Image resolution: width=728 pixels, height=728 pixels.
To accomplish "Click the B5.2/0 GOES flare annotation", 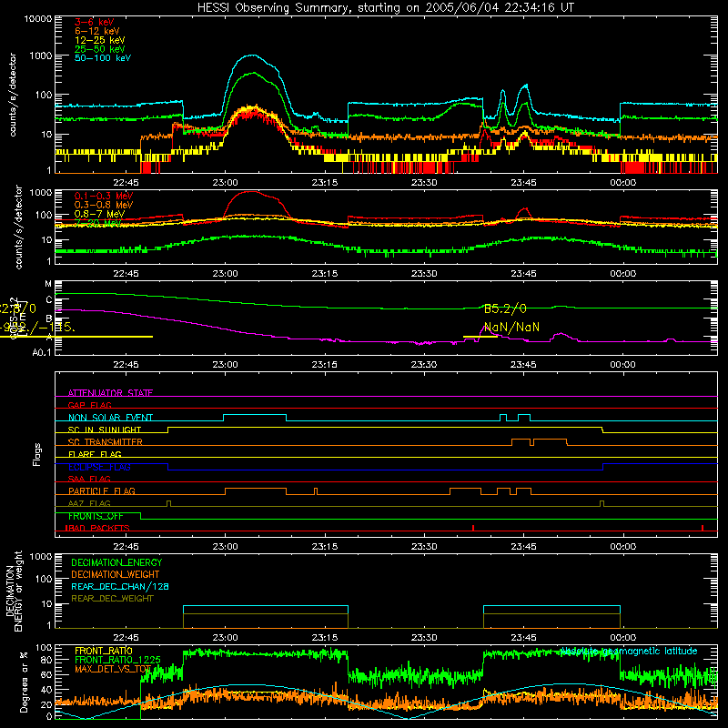I will click(x=505, y=309).
